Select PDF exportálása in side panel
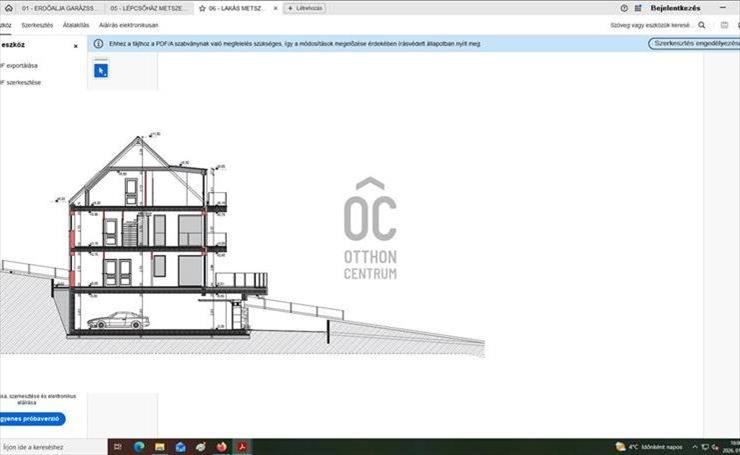Image resolution: width=740 pixels, height=455 pixels. click(x=18, y=66)
